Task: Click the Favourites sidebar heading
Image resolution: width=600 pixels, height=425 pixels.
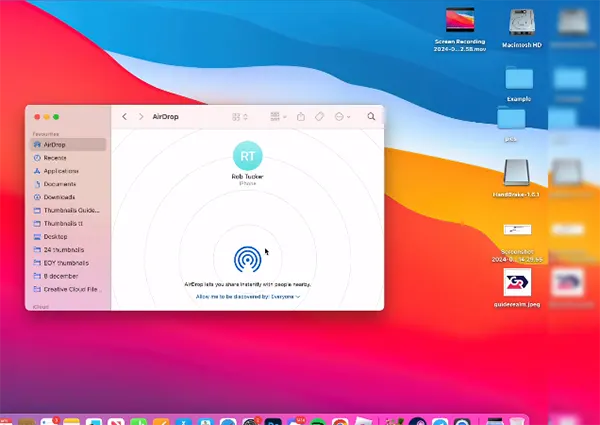Action: click(46, 134)
